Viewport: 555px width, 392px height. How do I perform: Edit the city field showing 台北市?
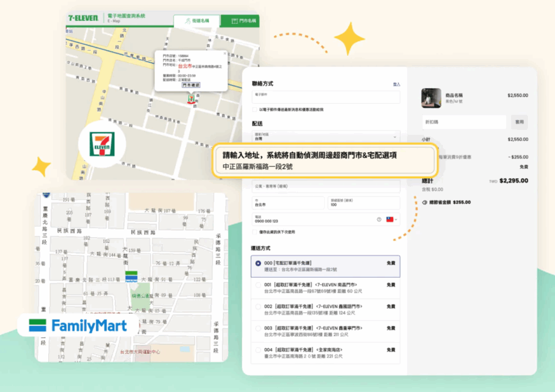(288, 203)
